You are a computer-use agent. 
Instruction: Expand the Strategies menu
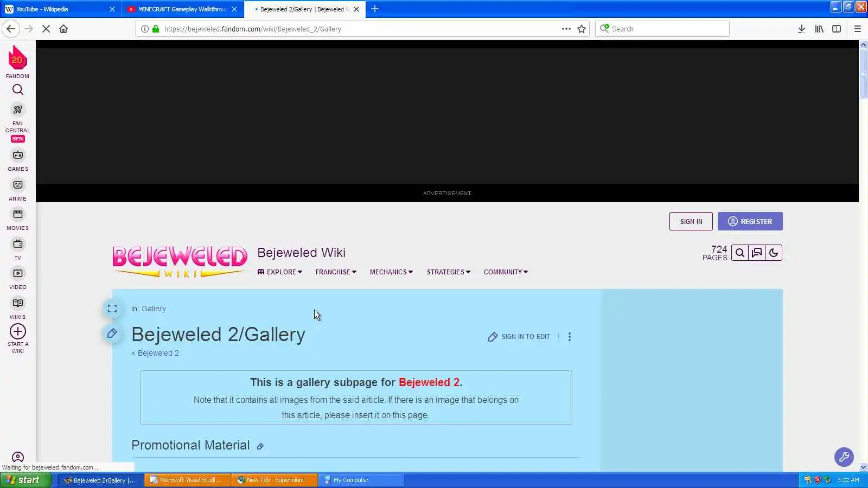449,272
